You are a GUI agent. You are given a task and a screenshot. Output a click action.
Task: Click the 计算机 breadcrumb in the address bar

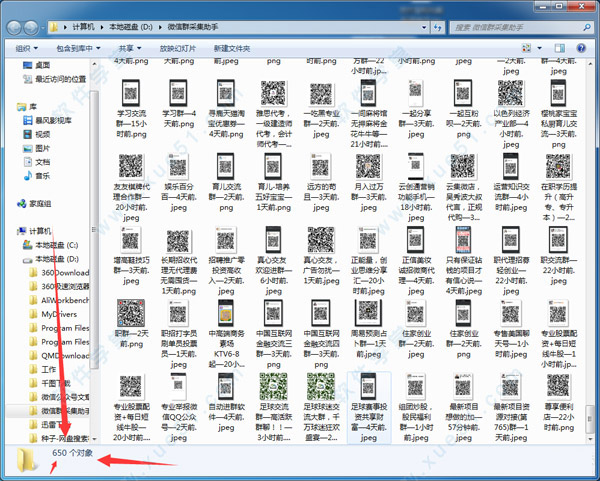(83, 27)
